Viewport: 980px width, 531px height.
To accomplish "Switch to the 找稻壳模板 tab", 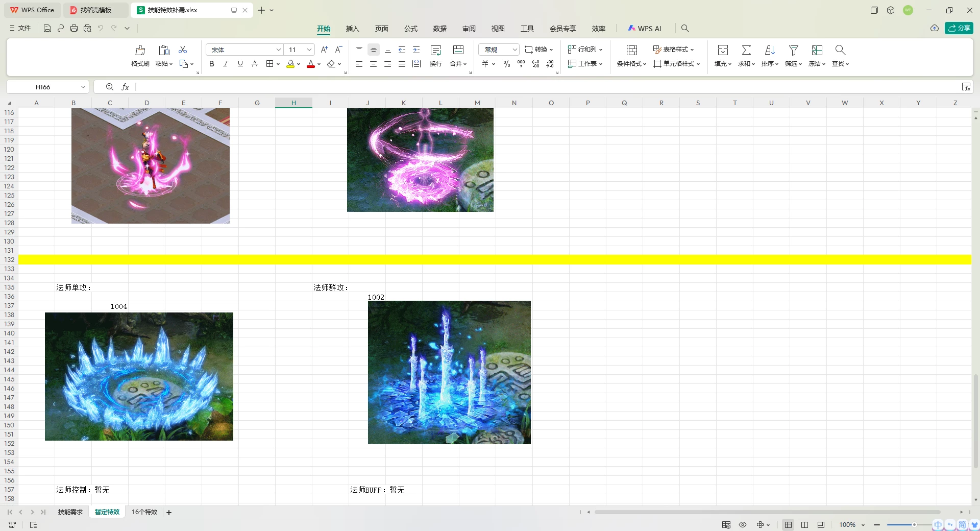I will click(x=95, y=10).
